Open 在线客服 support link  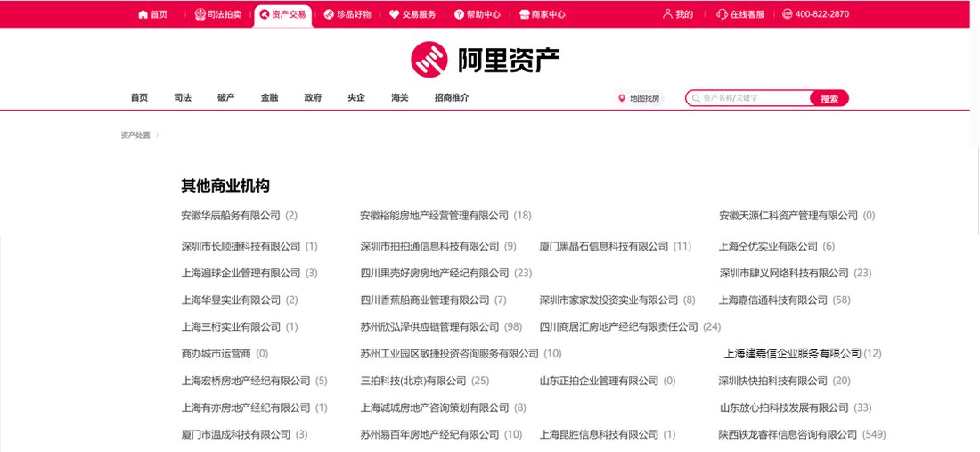tap(740, 14)
